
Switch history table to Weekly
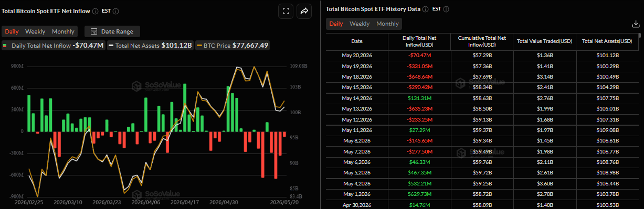pos(360,24)
